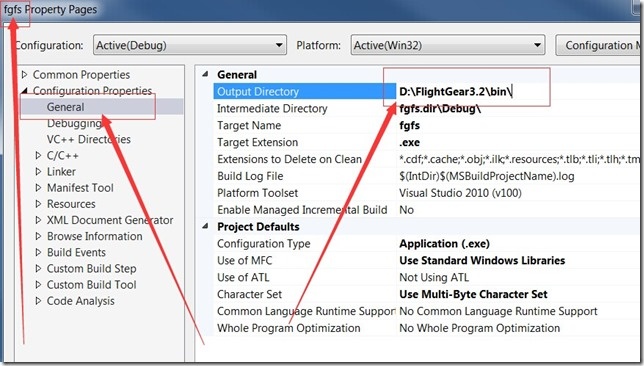Select the Configuration Properties tree label
The image size is (644, 366).
click(x=92, y=90)
